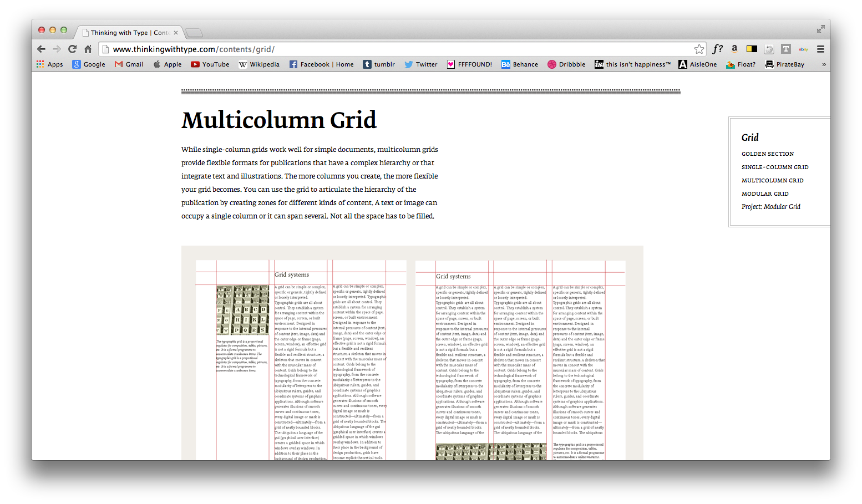Click the left Grid systems layout image
The width and height of the screenshot is (862, 504).
point(301,360)
